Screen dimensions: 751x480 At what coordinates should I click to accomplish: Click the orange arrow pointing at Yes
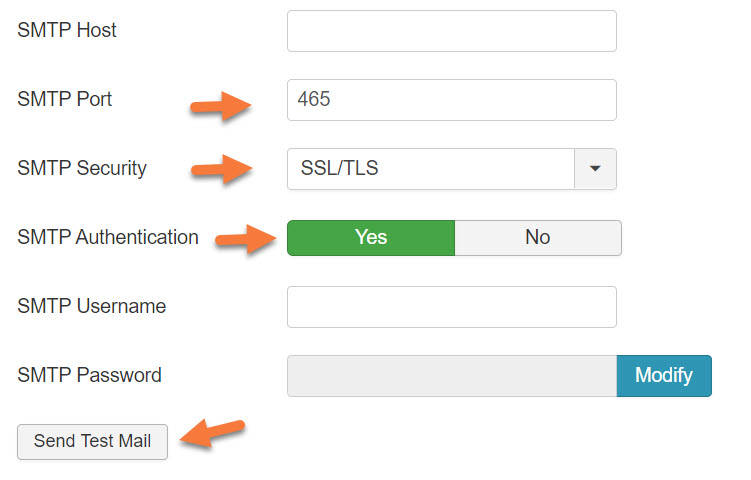click(x=246, y=240)
